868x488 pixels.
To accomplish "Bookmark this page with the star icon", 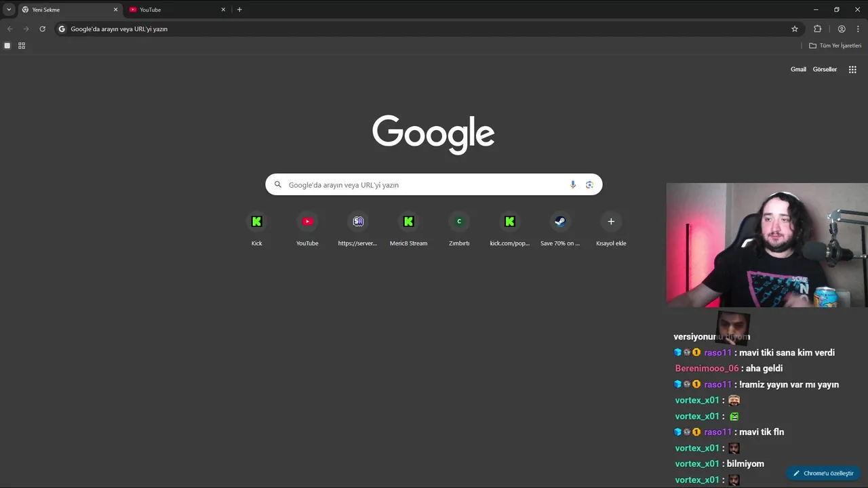I will click(795, 29).
